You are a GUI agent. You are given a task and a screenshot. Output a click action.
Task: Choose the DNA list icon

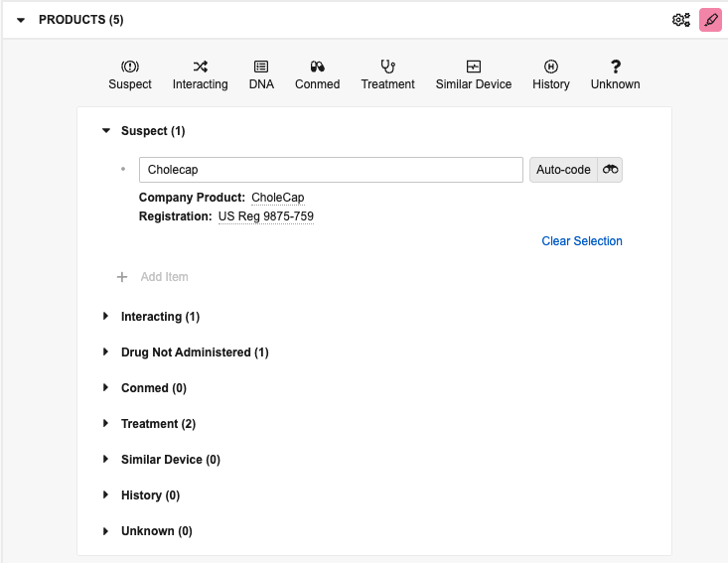(261, 67)
